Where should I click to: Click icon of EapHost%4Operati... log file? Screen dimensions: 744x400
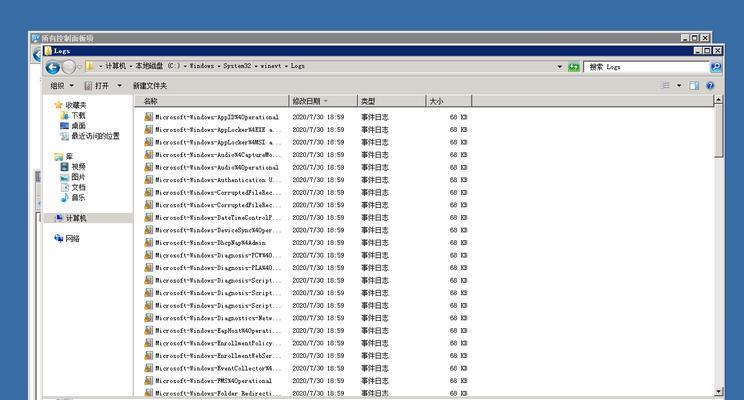(149, 330)
